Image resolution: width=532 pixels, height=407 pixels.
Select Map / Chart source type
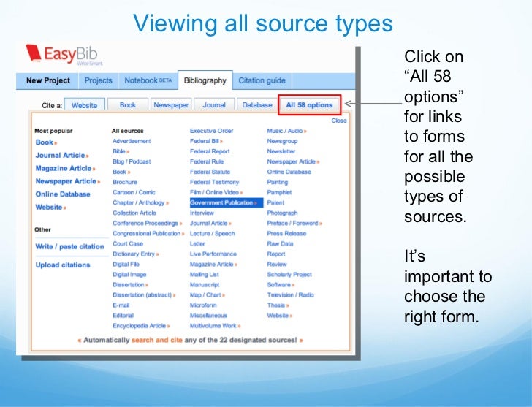[208, 294]
